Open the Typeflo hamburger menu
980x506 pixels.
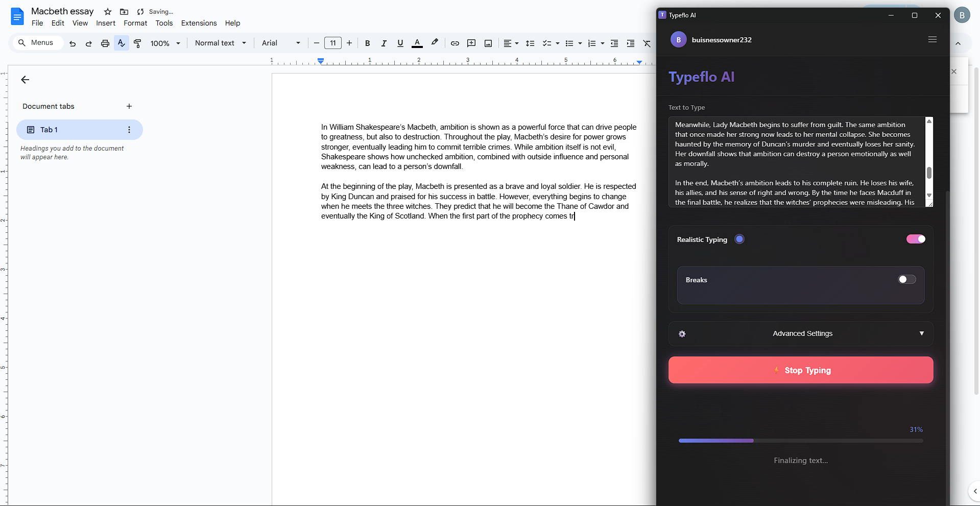[x=932, y=40]
